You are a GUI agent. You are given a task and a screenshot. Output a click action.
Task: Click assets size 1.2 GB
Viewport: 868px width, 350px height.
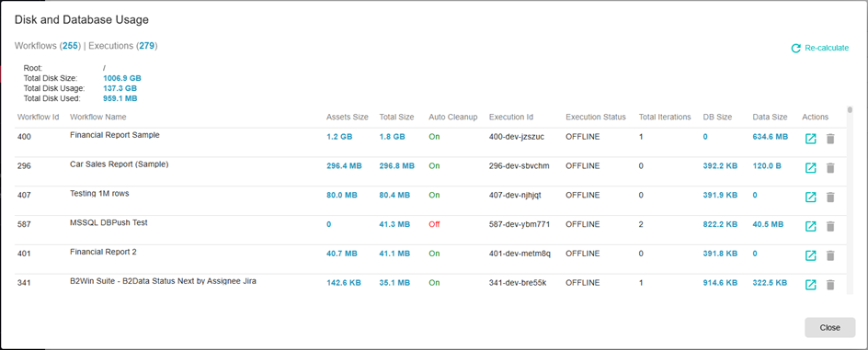(339, 137)
